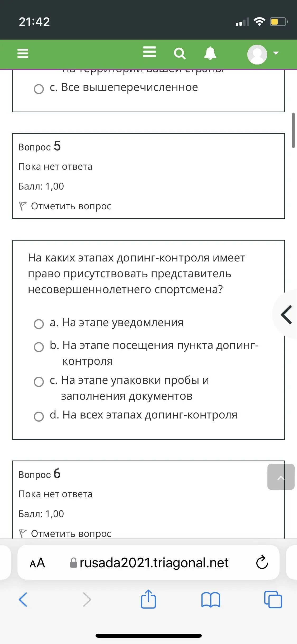Tap the gray back-to-top arrow button
The height and width of the screenshot is (644, 297).
(x=281, y=477)
